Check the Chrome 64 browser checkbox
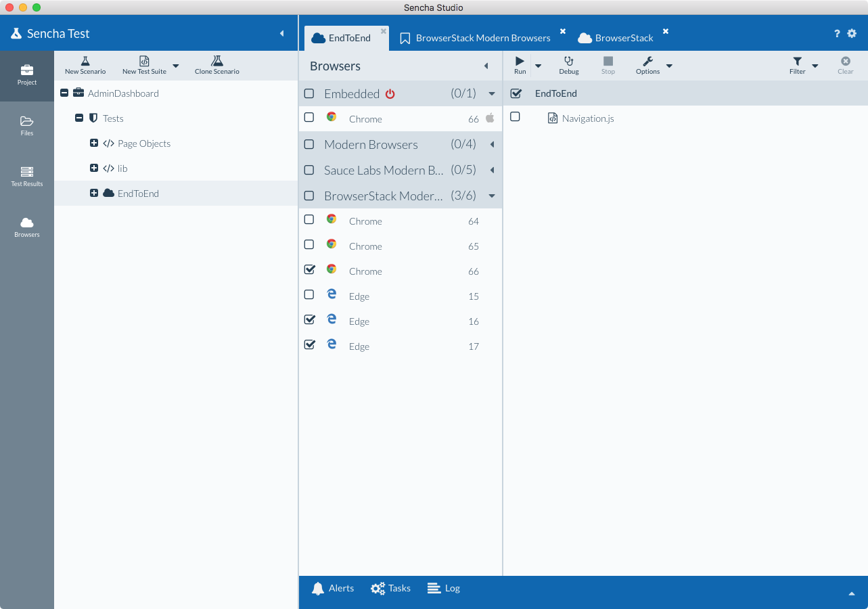868x609 pixels. (309, 219)
